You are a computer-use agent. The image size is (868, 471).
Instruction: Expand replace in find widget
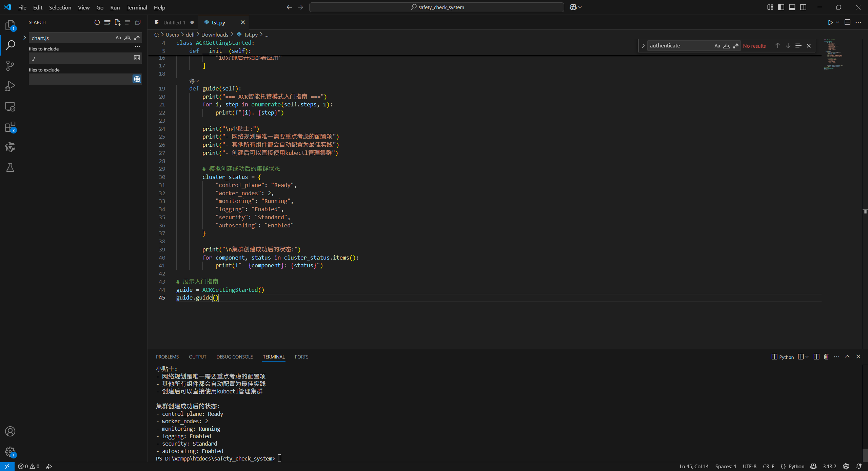pyautogui.click(x=643, y=46)
